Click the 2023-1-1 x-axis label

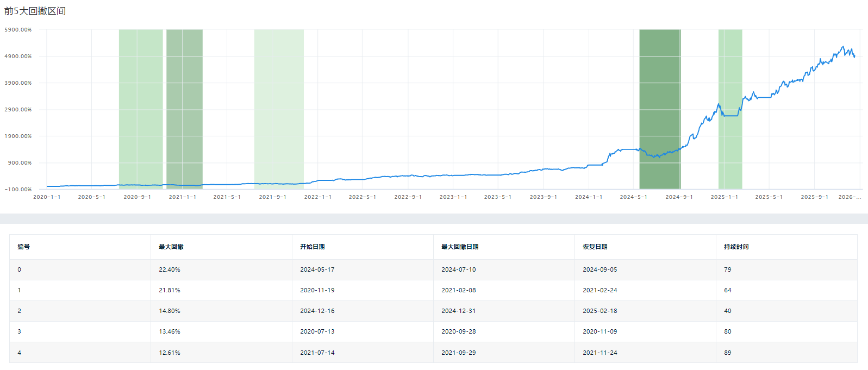453,197
